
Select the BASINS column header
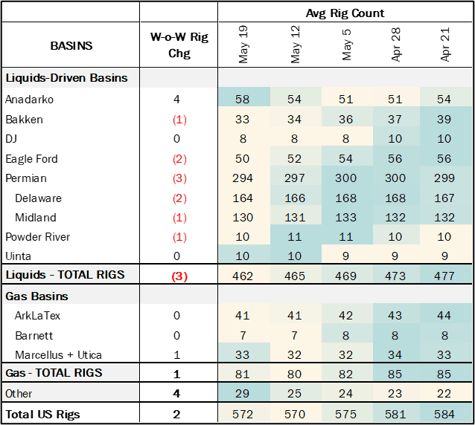[71, 46]
